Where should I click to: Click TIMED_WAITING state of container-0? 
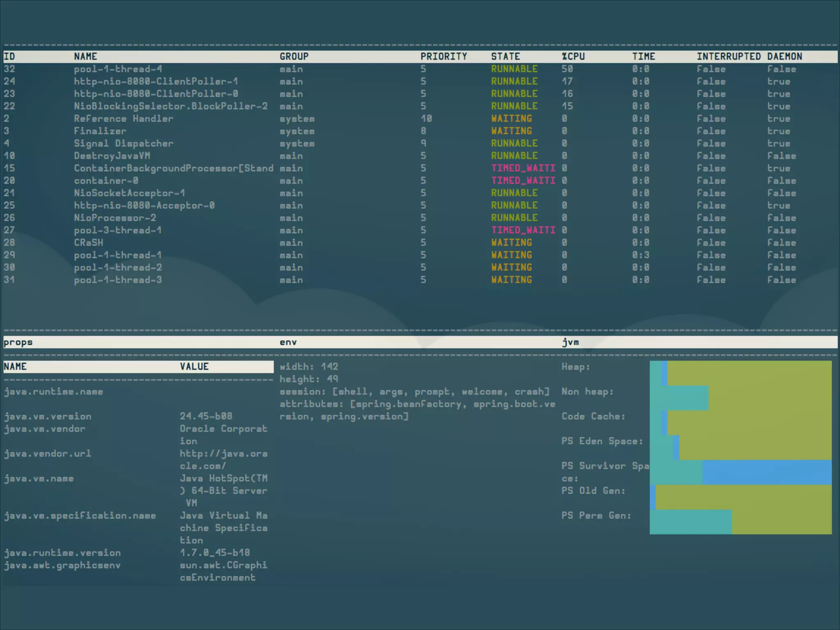click(523, 180)
